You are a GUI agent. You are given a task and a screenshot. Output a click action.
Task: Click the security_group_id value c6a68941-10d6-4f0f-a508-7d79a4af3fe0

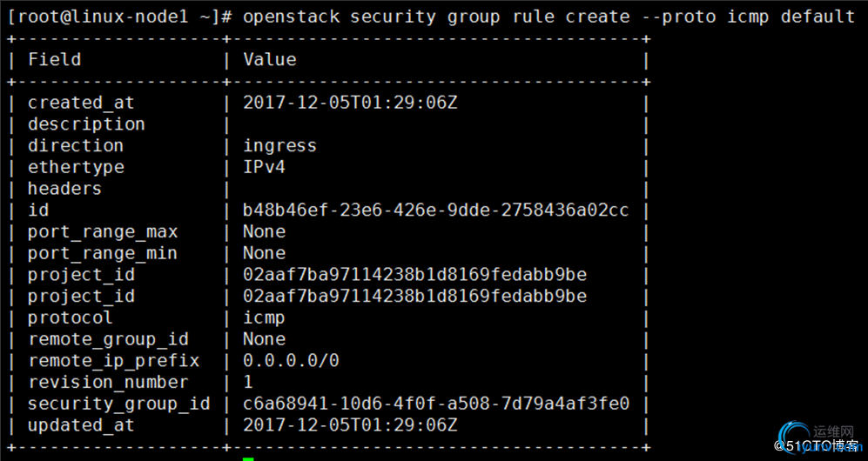pos(435,404)
